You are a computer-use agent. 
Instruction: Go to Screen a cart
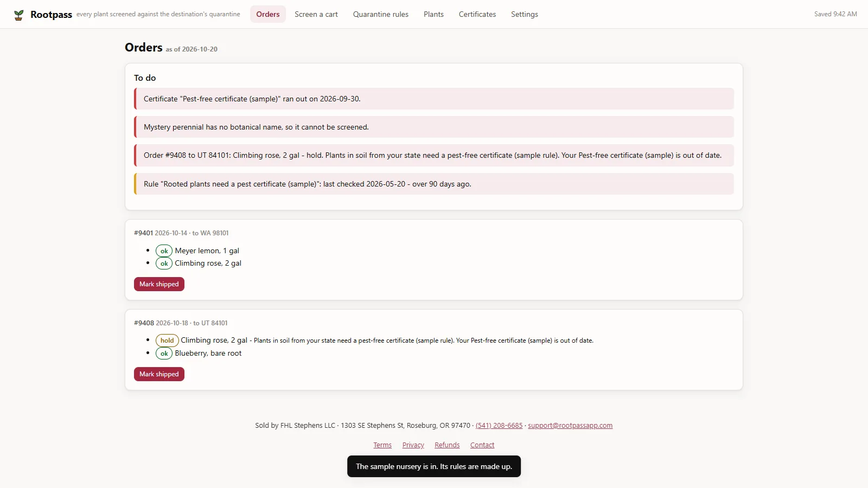tap(316, 14)
